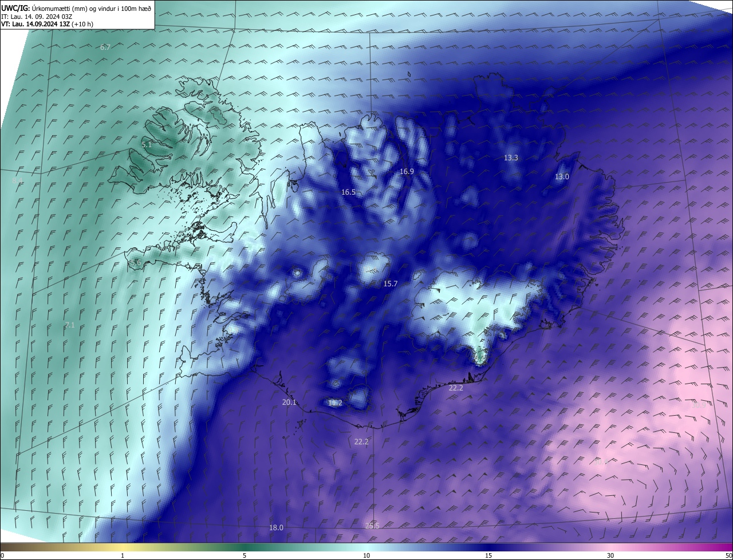
Task: Click the 5.6 value label on the map
Action: [136, 262]
